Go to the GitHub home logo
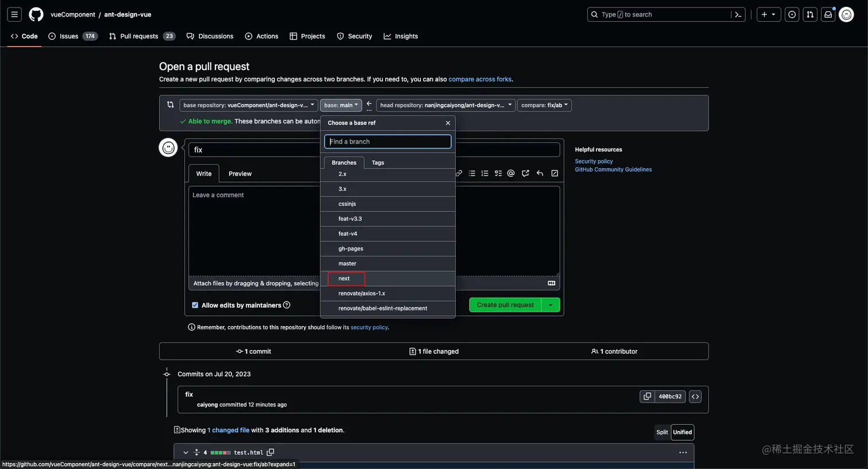 (36, 14)
